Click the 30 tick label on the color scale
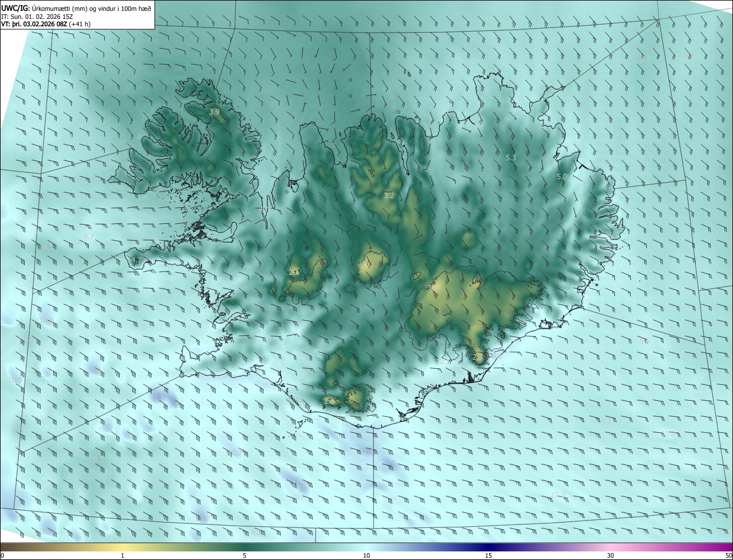 (x=610, y=556)
